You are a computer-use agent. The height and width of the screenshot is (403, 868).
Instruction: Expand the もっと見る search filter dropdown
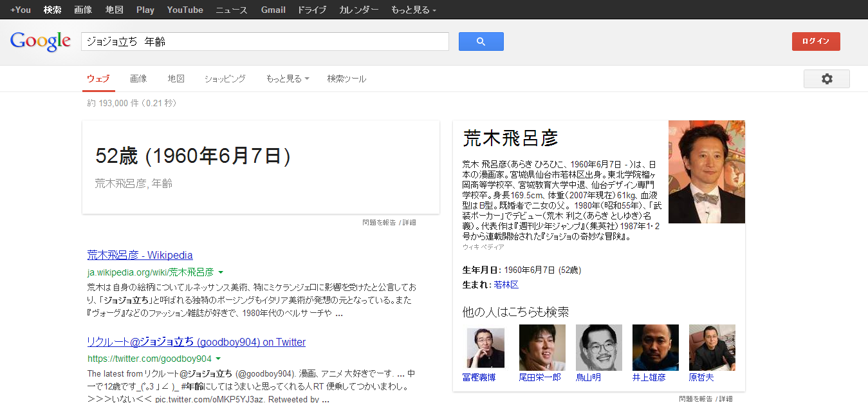click(287, 79)
